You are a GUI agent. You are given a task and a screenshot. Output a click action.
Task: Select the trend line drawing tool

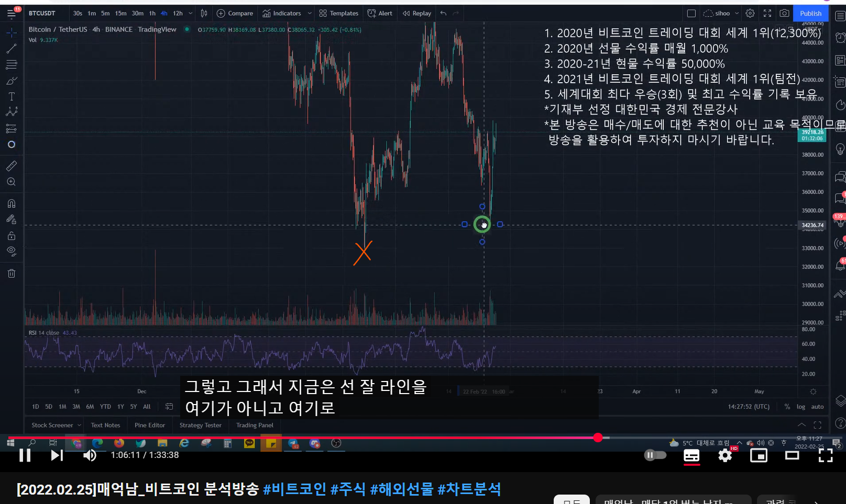(12, 49)
